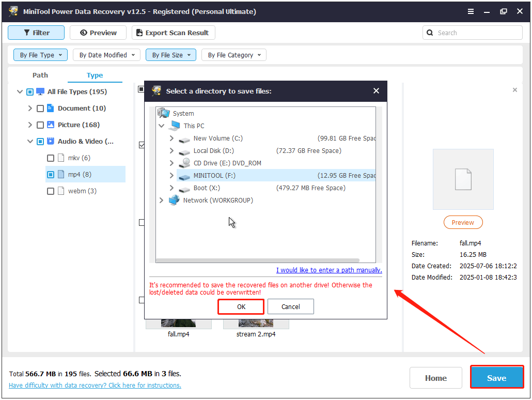532x400 pixels.
Task: Check the webm (3) checkbox
Action: click(51, 191)
